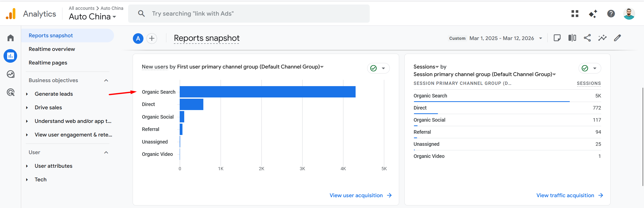This screenshot has width=644, height=208.
Task: Click the share report icon
Action: point(587,38)
